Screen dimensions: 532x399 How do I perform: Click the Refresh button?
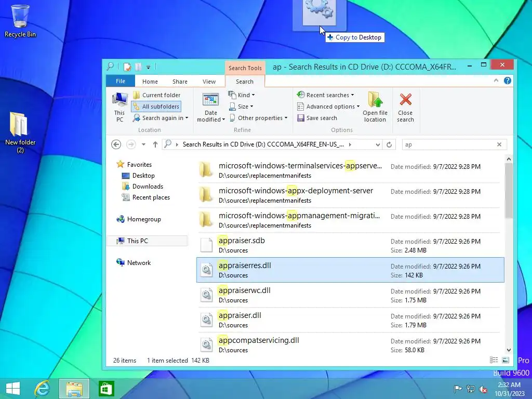point(389,145)
